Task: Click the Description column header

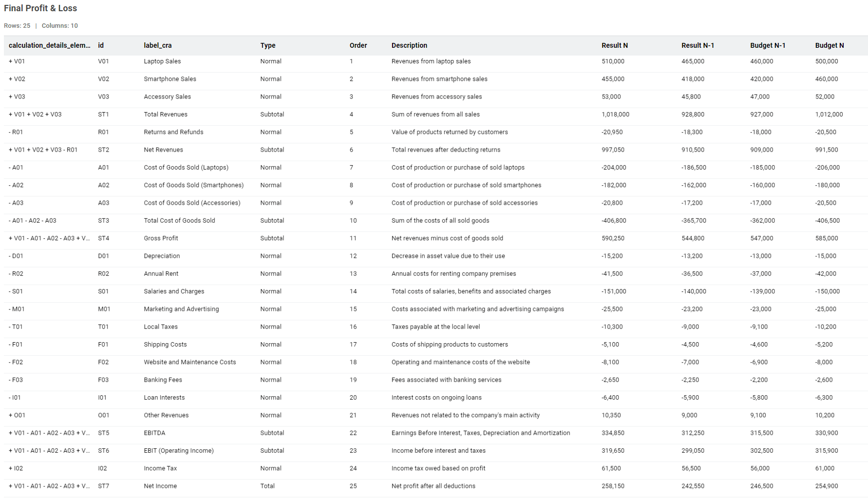Action: coord(409,45)
